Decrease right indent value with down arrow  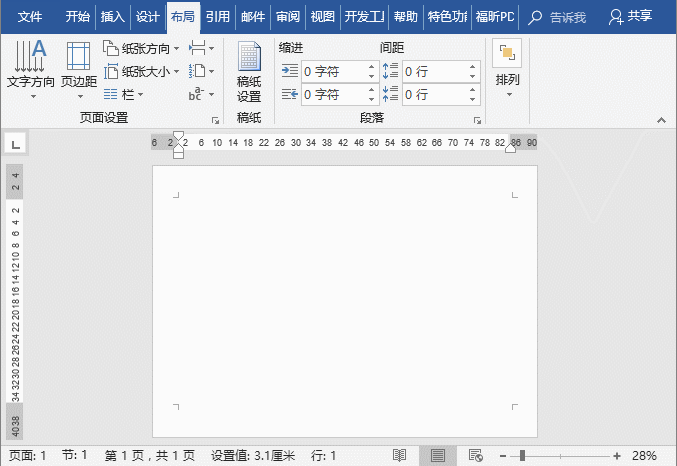[371, 99]
